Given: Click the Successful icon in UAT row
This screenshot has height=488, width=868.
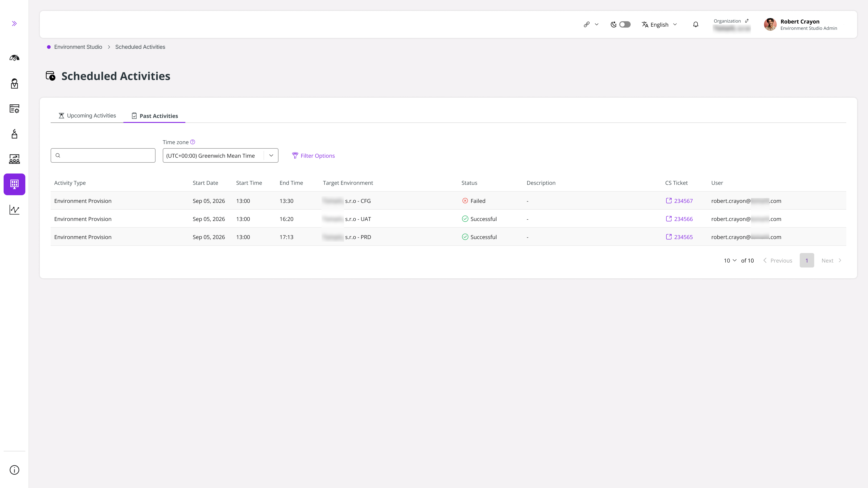Looking at the screenshot, I should [x=465, y=218].
